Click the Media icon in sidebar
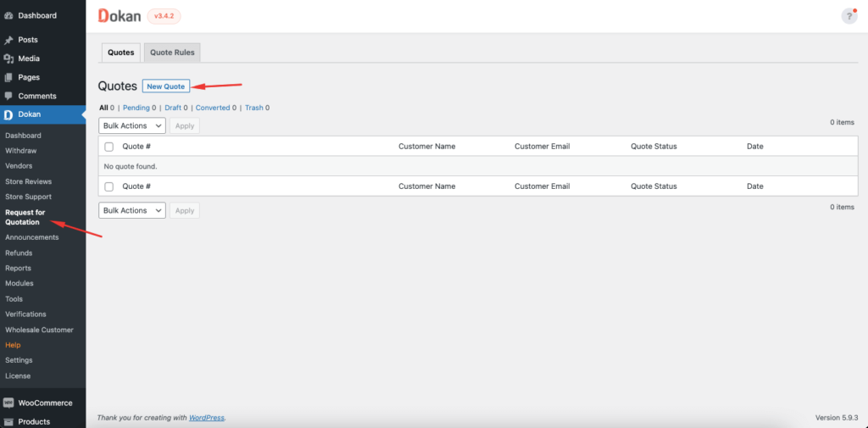This screenshot has height=428, width=868. (x=8, y=58)
